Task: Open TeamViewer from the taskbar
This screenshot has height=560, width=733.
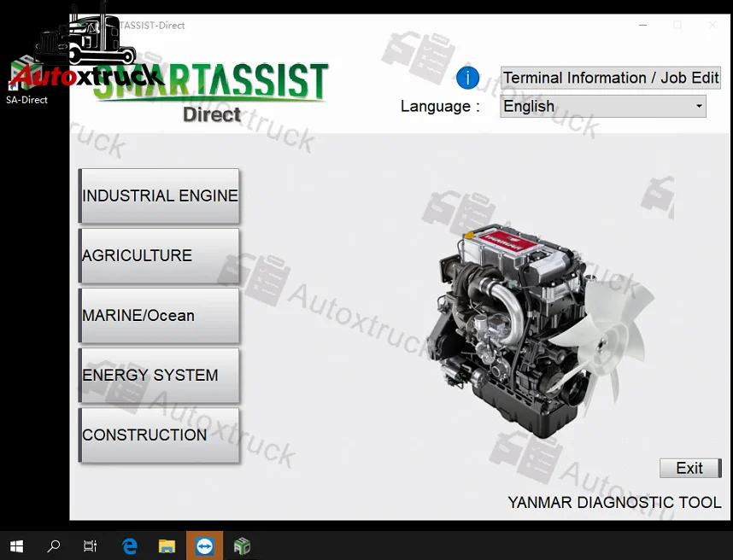Action: click(x=204, y=545)
